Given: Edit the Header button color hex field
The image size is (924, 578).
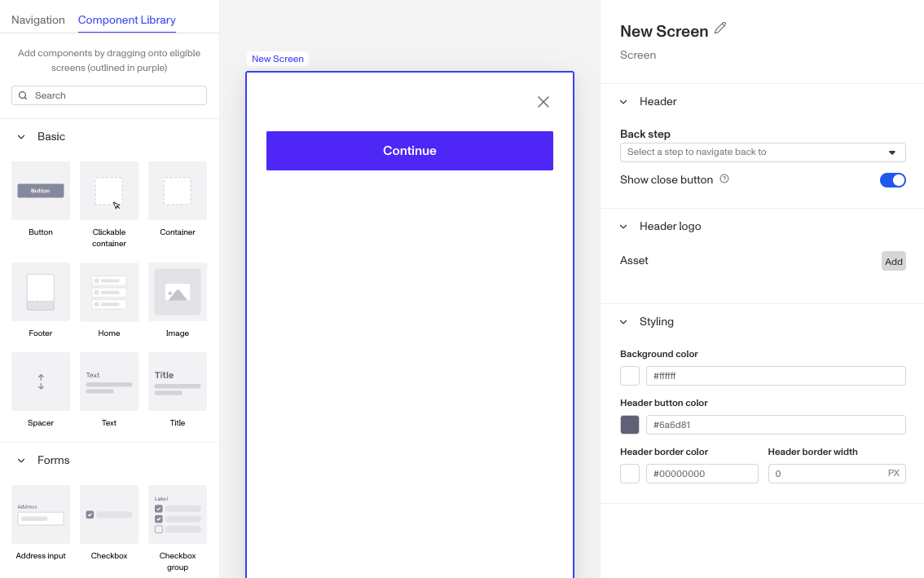Looking at the screenshot, I should tap(776, 425).
